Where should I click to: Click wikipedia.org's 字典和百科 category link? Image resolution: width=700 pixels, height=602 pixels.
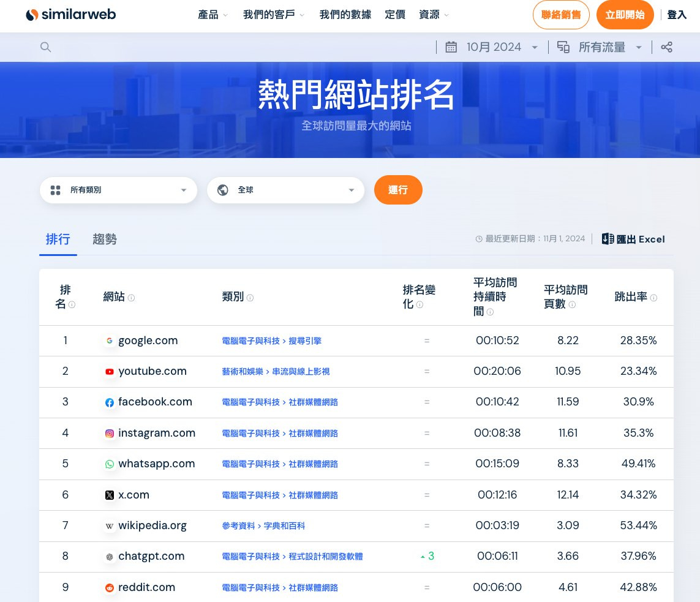pos(284,526)
